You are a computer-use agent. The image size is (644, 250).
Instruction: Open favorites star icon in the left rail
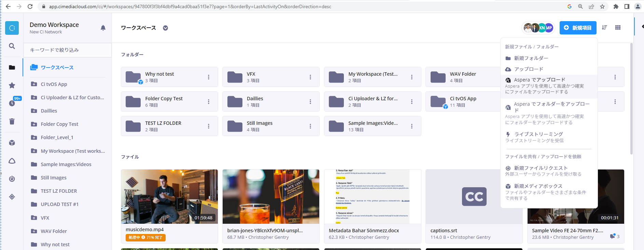pyautogui.click(x=12, y=85)
